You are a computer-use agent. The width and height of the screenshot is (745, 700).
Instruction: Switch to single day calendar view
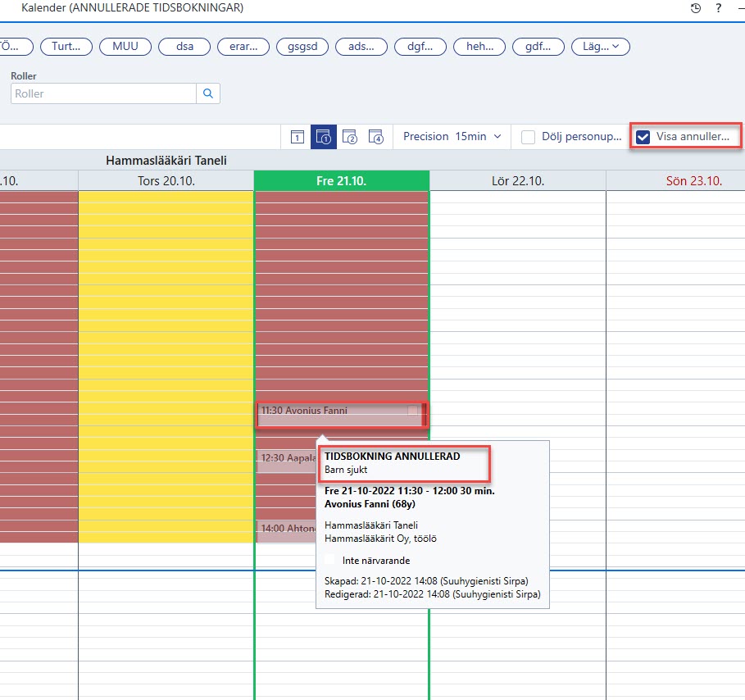[298, 138]
